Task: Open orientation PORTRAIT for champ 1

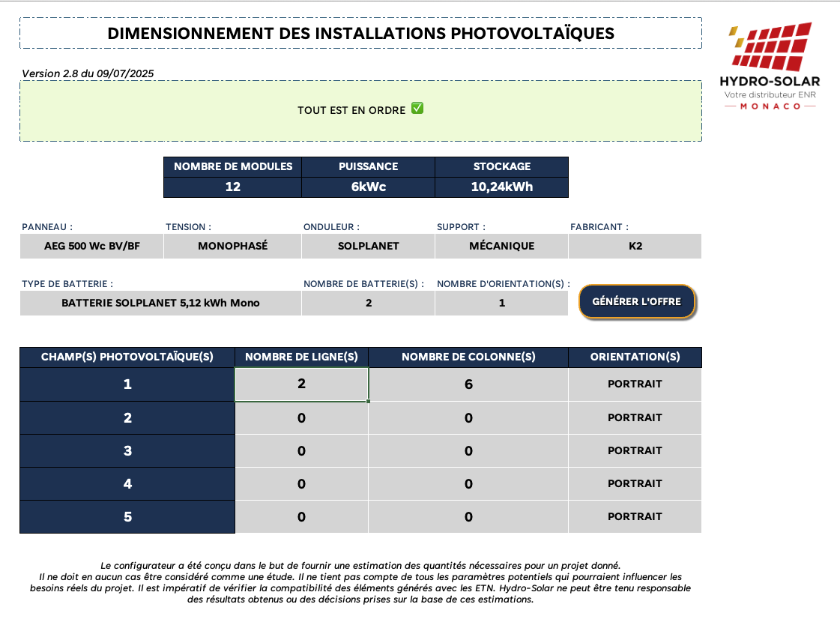Action: point(635,384)
